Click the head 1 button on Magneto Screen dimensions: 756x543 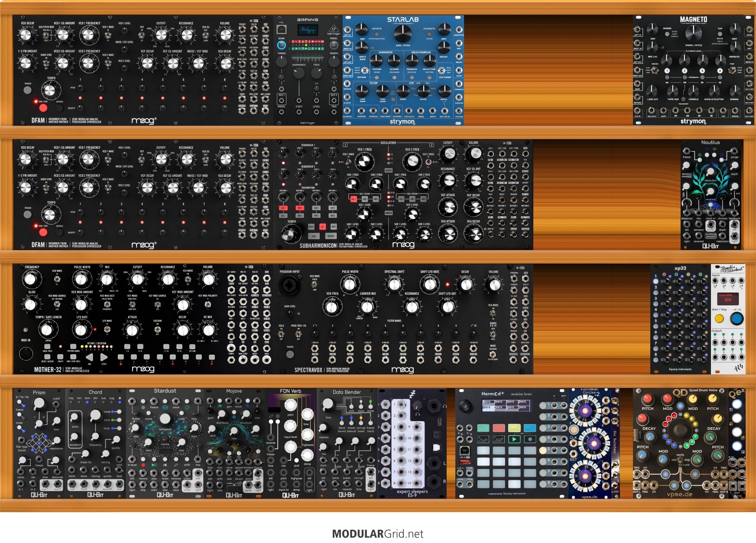[667, 71]
